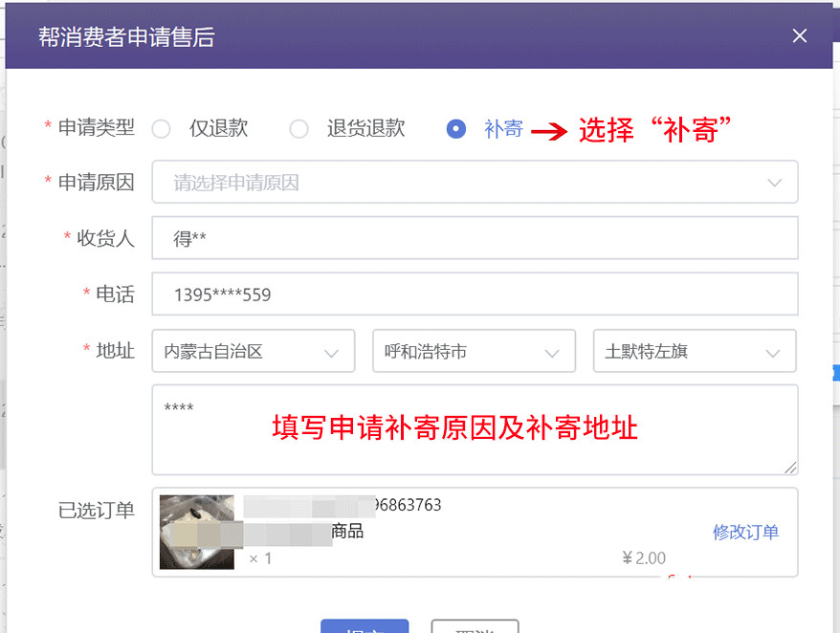Open the 申请原因 dropdown
Viewport: 840px width, 633px height.
click(475, 183)
